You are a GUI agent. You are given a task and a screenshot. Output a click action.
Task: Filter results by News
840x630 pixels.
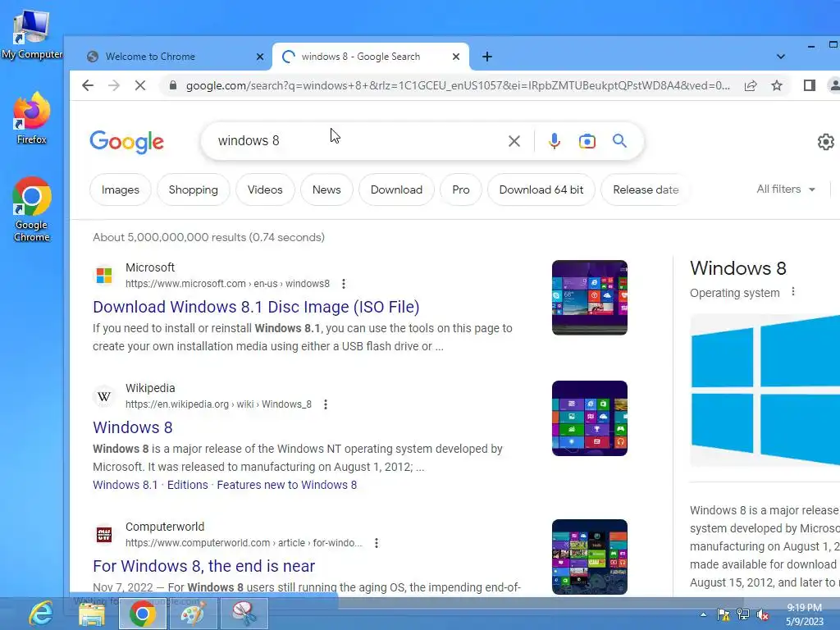click(x=326, y=189)
